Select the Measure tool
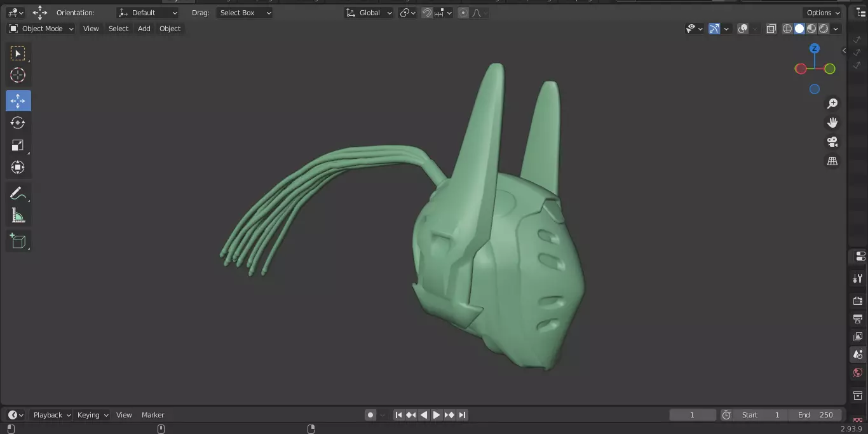868x434 pixels. tap(18, 215)
